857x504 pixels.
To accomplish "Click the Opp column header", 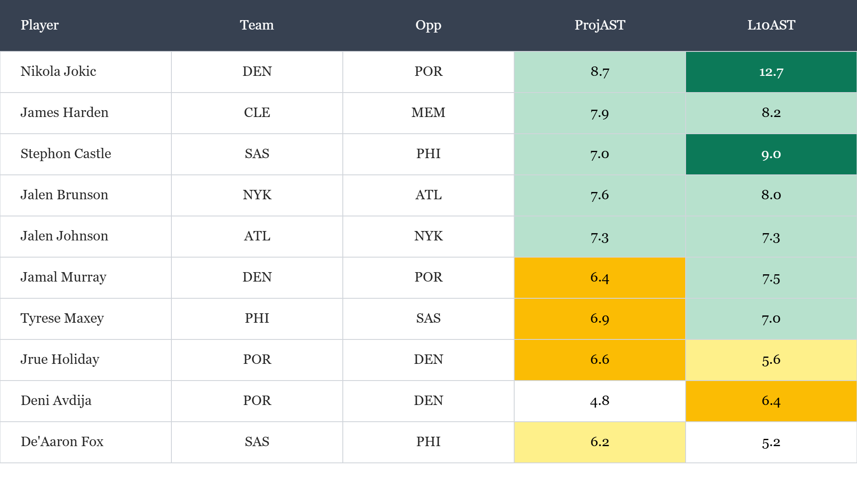I will pyautogui.click(x=428, y=25).
